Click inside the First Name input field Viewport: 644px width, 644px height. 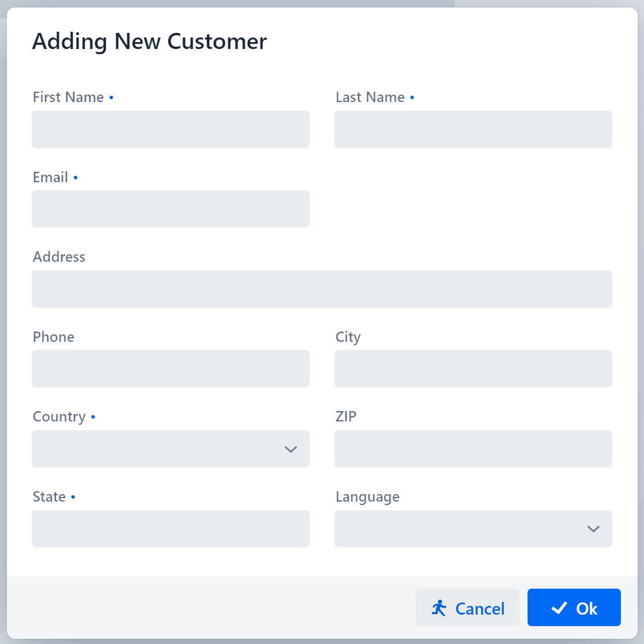(x=171, y=129)
